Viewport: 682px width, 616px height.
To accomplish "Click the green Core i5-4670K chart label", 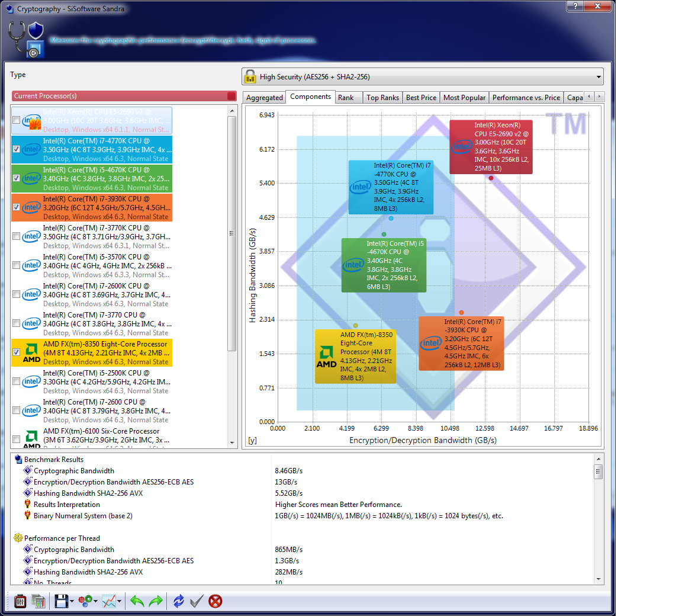I will pos(384,265).
